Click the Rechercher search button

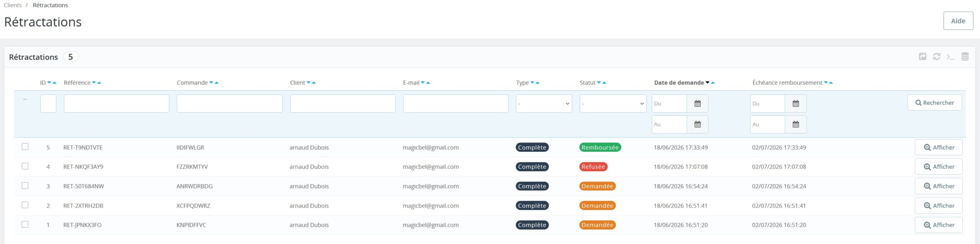pos(934,103)
